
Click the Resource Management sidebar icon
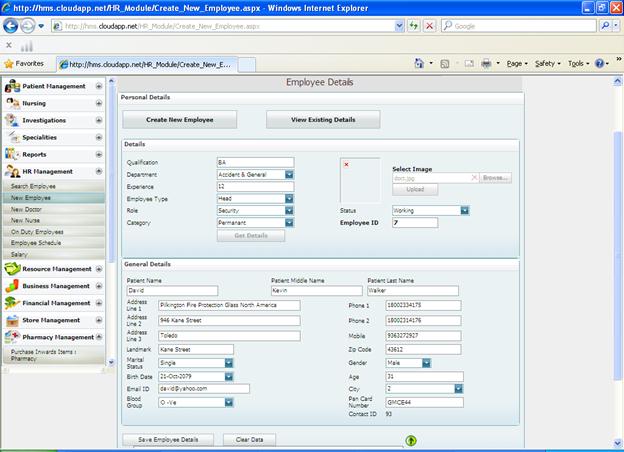click(13, 269)
